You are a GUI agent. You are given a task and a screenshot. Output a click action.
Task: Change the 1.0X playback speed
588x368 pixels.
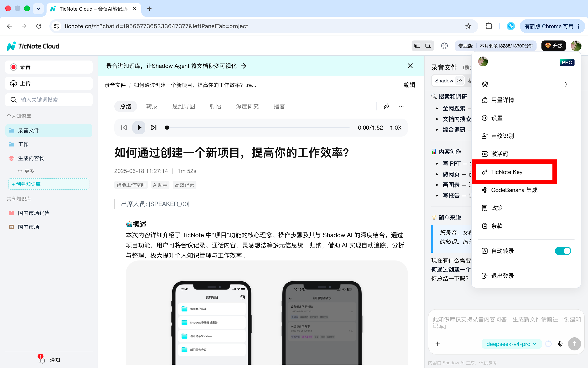coord(396,128)
